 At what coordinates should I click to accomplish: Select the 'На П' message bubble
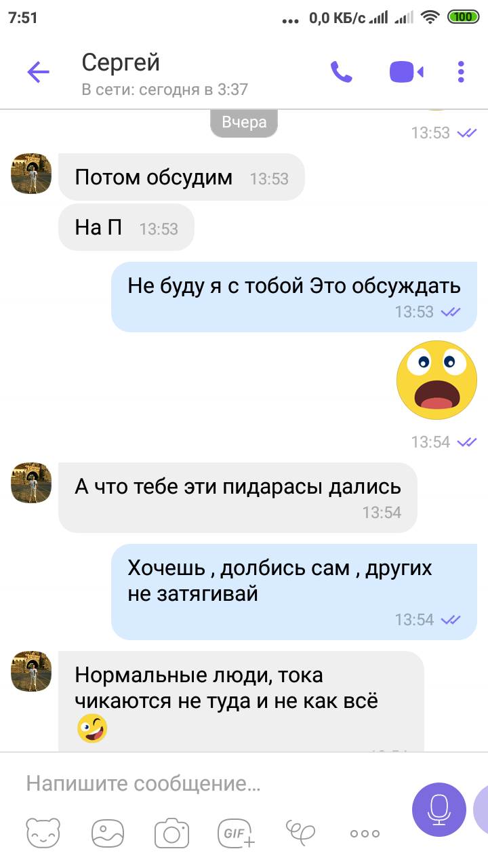pos(126,227)
